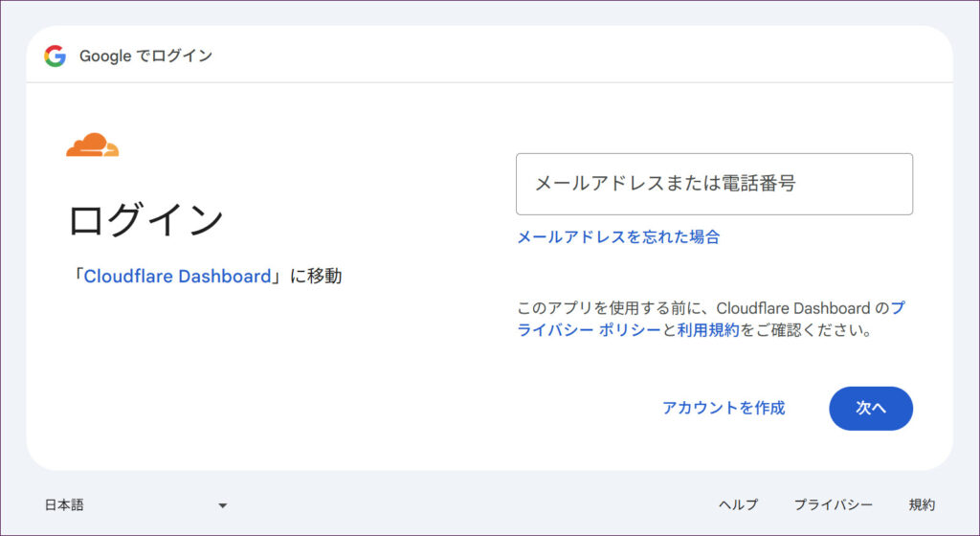Click the orange Cloudflare cloud logo

[92, 145]
